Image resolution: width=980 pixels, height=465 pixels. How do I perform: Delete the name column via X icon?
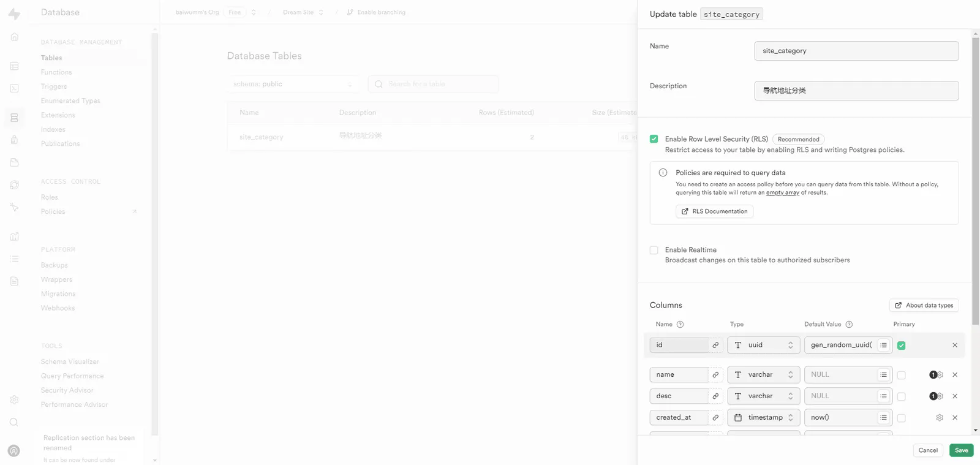(955, 375)
